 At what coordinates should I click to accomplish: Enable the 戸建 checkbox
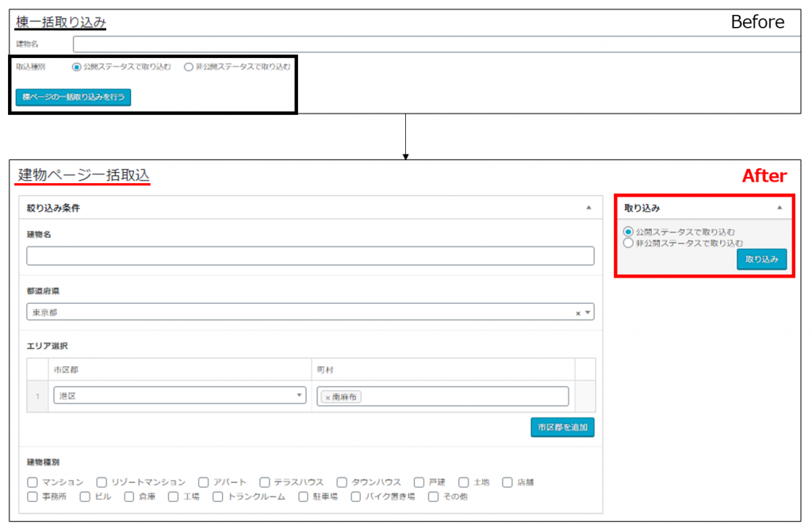tap(419, 482)
